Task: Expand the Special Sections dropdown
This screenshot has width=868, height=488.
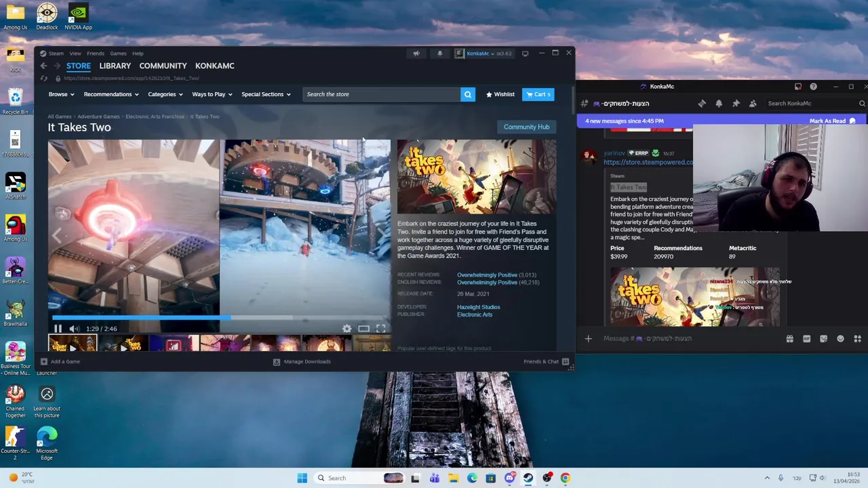Action: tap(266, 94)
